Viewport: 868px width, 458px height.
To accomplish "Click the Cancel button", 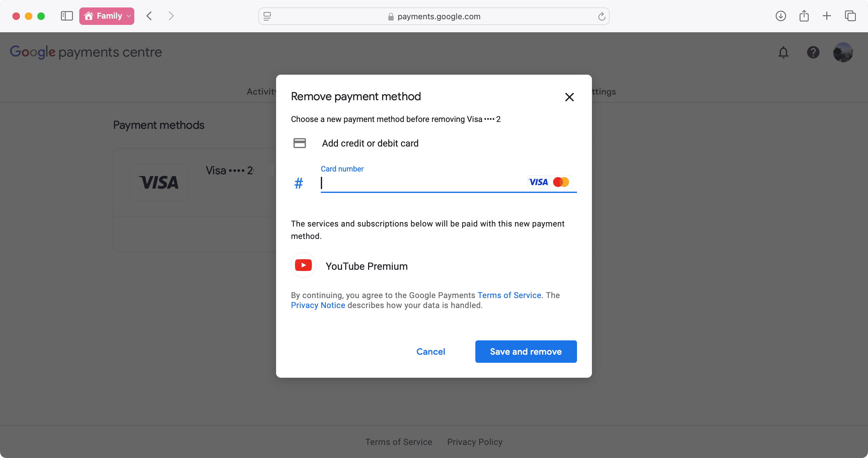I will pyautogui.click(x=431, y=351).
